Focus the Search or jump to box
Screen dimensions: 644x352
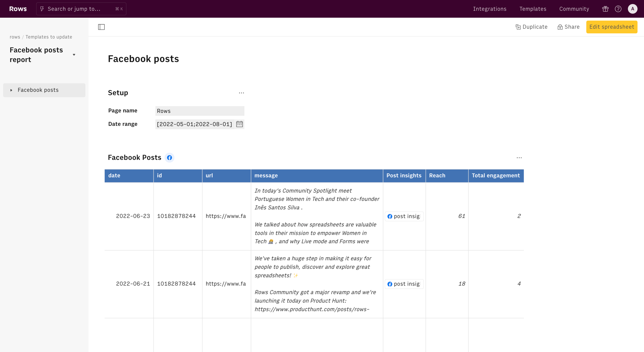[x=81, y=9]
